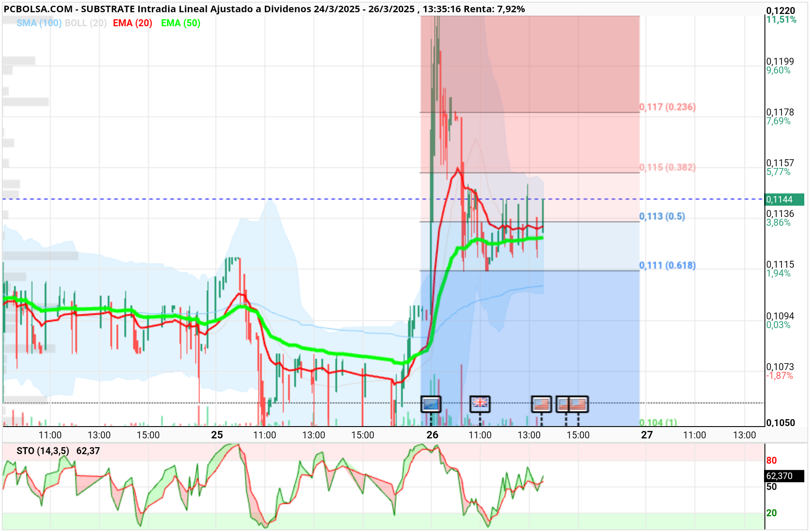The width and height of the screenshot is (810, 532).
Task: Open the UK flag event marker
Action: coord(480,404)
